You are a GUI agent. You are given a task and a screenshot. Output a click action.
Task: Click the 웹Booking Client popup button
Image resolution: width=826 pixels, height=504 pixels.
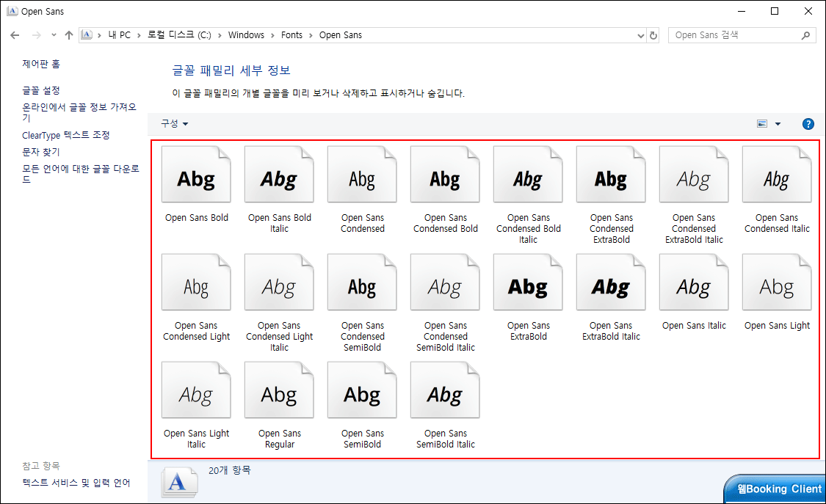click(775, 489)
